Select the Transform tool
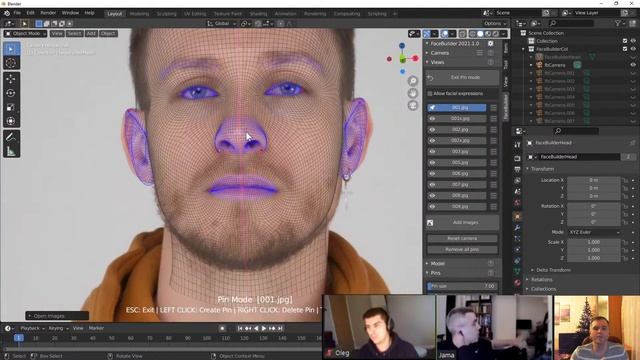This screenshot has height=360, width=640. point(11,121)
